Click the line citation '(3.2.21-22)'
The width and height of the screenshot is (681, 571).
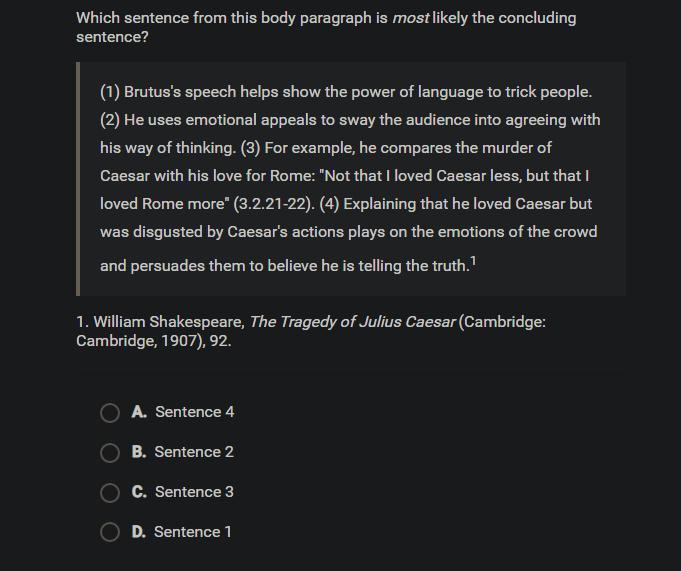click(x=274, y=204)
